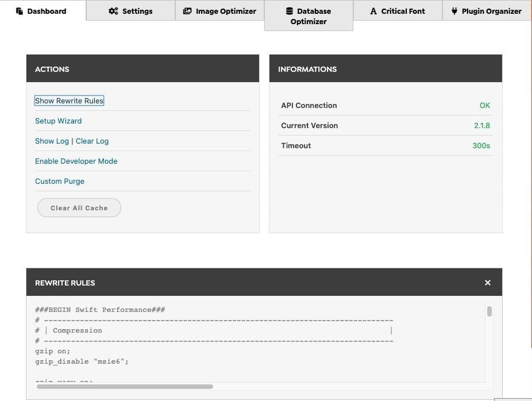Open the Settings tab
The width and height of the screenshot is (532, 401).
(130, 11)
